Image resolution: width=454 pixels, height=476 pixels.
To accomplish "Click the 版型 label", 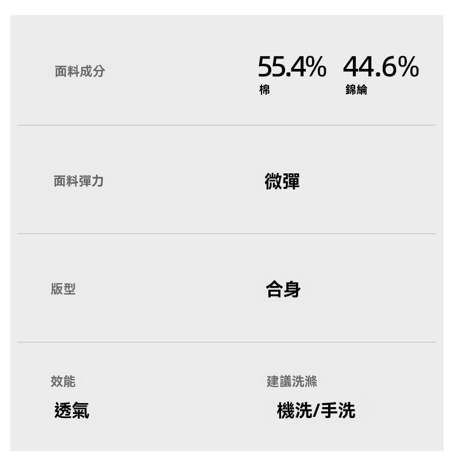I will [63, 289].
